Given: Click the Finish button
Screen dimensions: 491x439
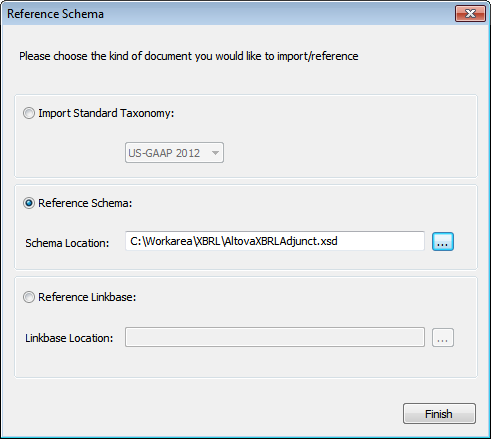Looking at the screenshot, I should (x=439, y=414).
